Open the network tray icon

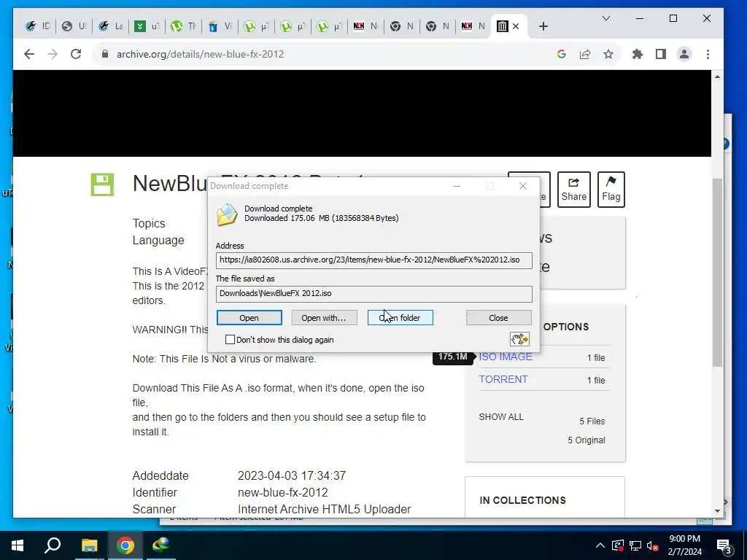tap(635, 545)
